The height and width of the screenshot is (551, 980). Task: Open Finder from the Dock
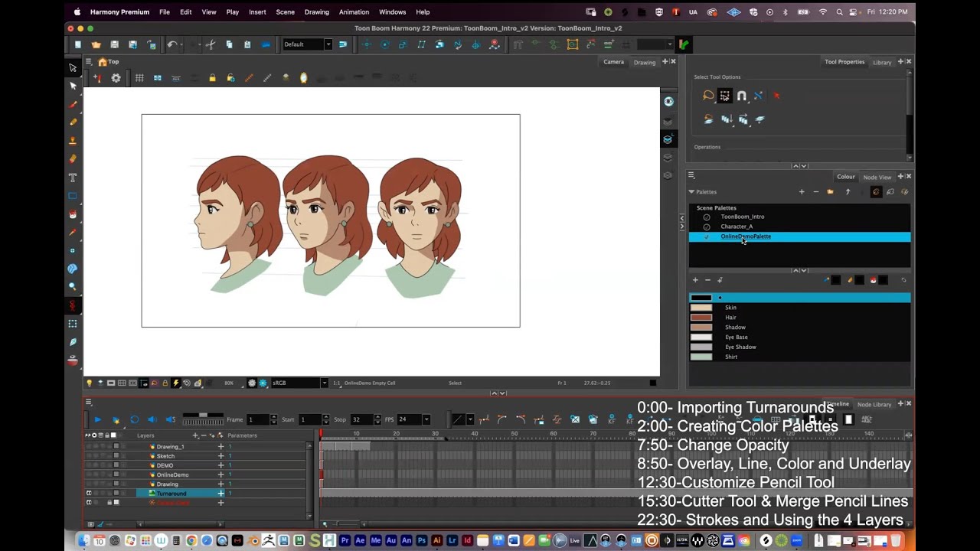83,541
